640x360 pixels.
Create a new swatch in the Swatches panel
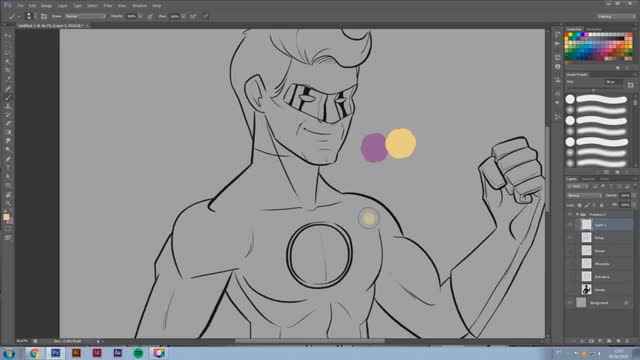pyautogui.click(x=618, y=68)
